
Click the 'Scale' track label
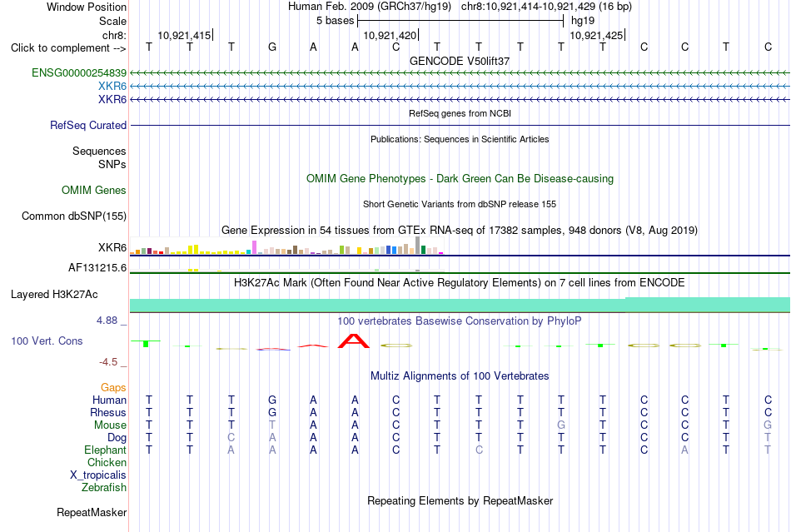[x=112, y=21]
